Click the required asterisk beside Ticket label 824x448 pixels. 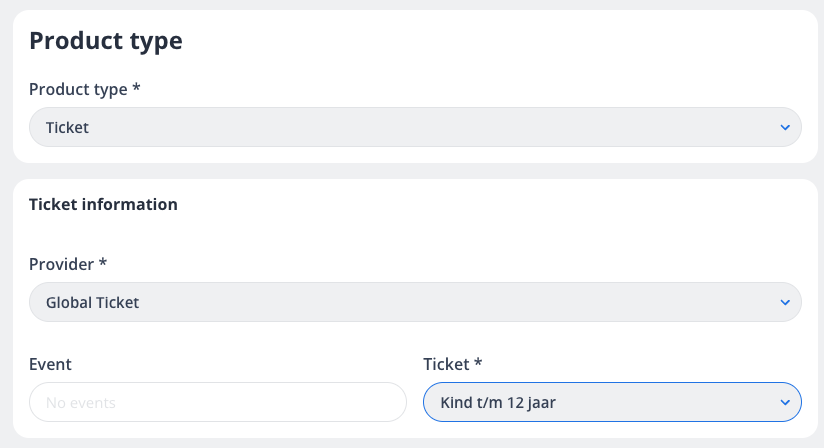tap(479, 363)
